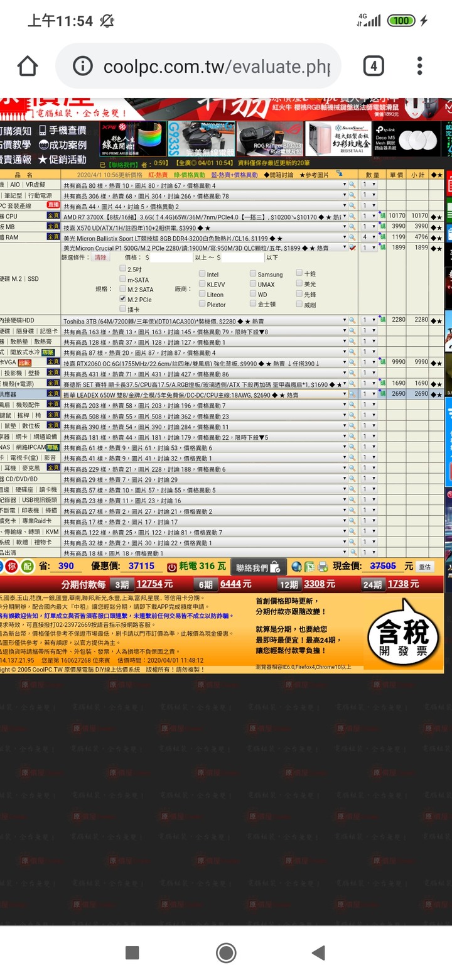Click the magnifier icon in the CPU row
The height and width of the screenshot is (980, 452).
click(352, 217)
